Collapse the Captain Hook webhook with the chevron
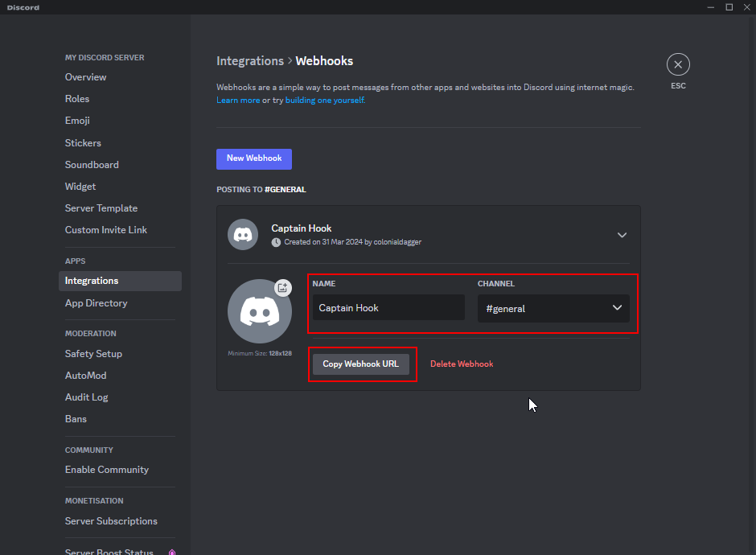The width and height of the screenshot is (756, 555). click(622, 235)
